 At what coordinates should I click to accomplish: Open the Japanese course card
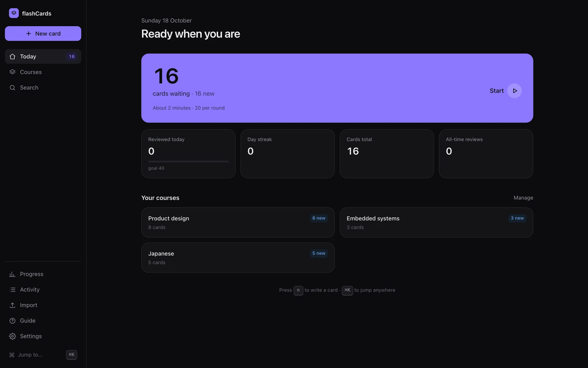click(x=238, y=258)
